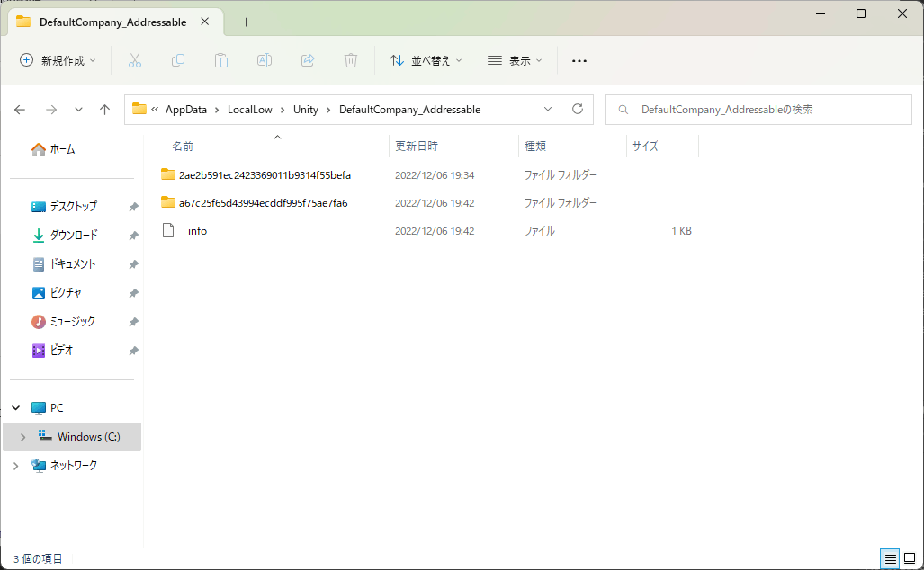Click the 2022/12/06 19:34 date cell
This screenshot has height=570, width=924.
[435, 175]
